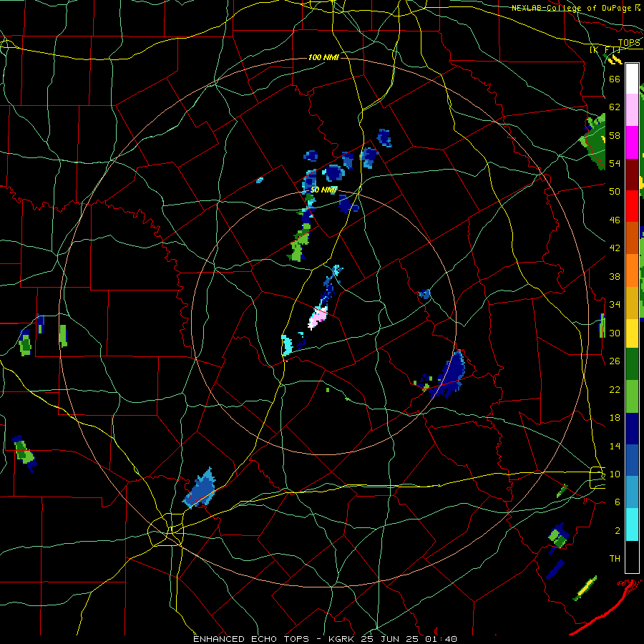Viewport: 644px width, 644px height.
Task: Click the "01:40" timestamp
Action: [443, 639]
